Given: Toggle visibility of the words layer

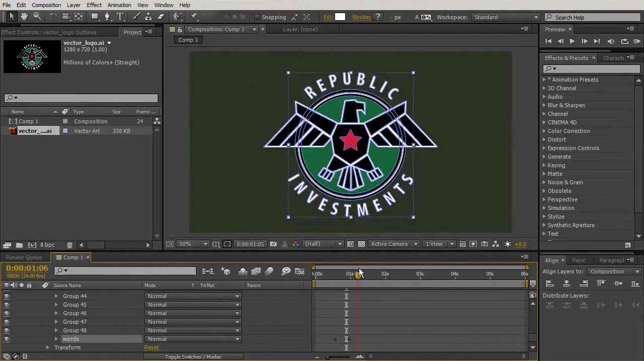Looking at the screenshot, I should point(7,339).
